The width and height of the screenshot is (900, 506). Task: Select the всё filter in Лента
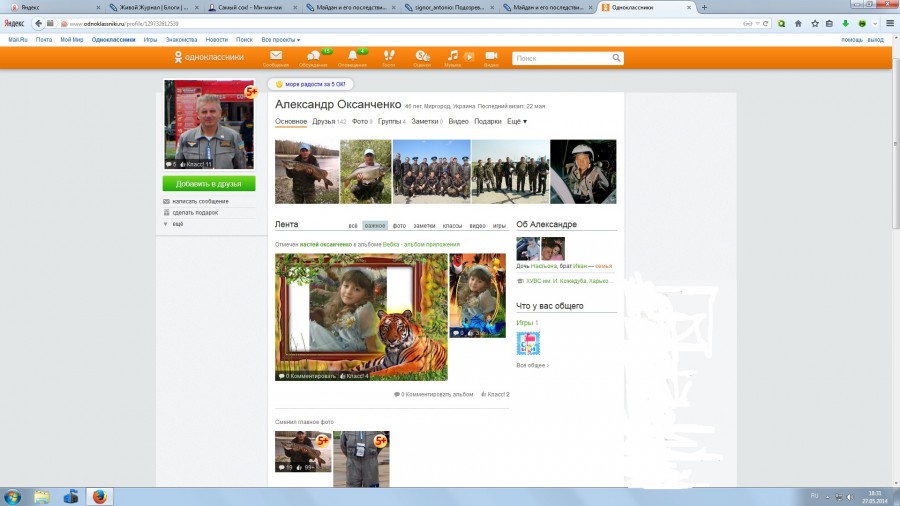point(353,226)
